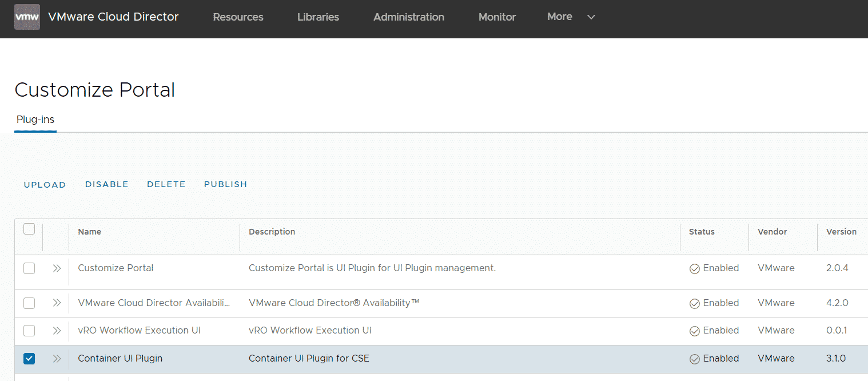Click 'VMware Cloud Director Availabili...' name cell
The width and height of the screenshot is (868, 381).
[x=154, y=303]
